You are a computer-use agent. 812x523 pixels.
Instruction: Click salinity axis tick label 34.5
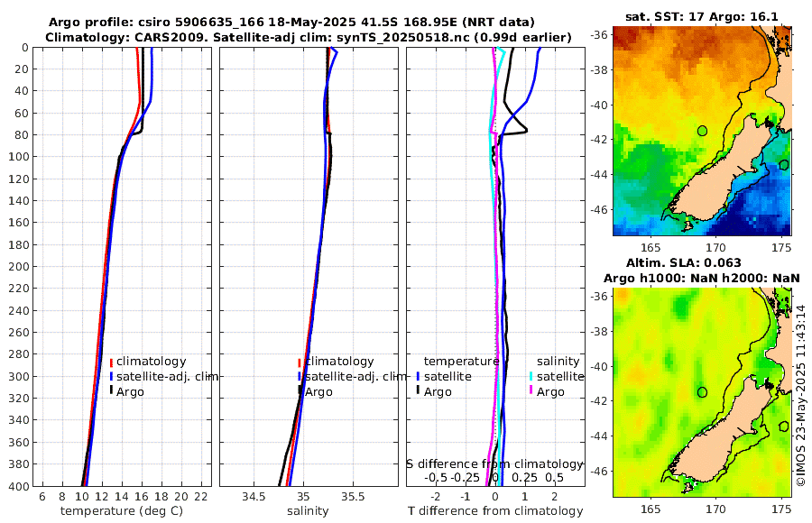tap(254, 497)
